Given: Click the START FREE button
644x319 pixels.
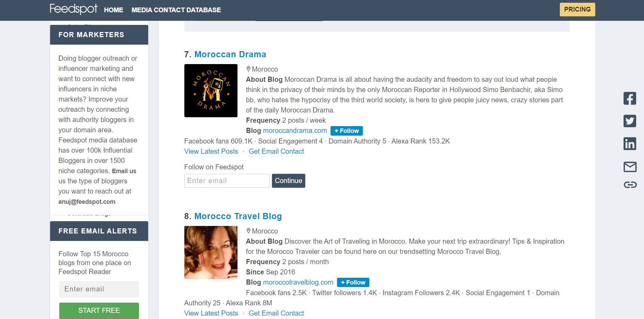Looking at the screenshot, I should click(x=99, y=310).
